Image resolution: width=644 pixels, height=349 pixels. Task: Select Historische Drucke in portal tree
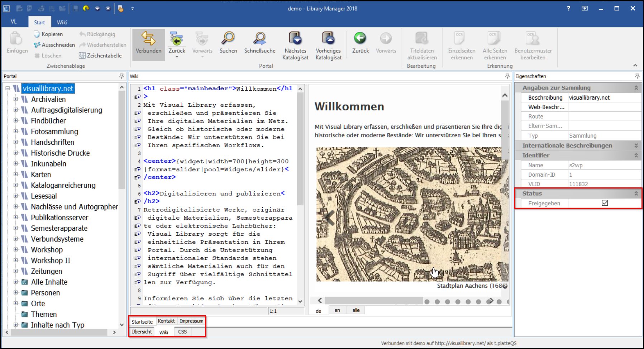point(60,153)
